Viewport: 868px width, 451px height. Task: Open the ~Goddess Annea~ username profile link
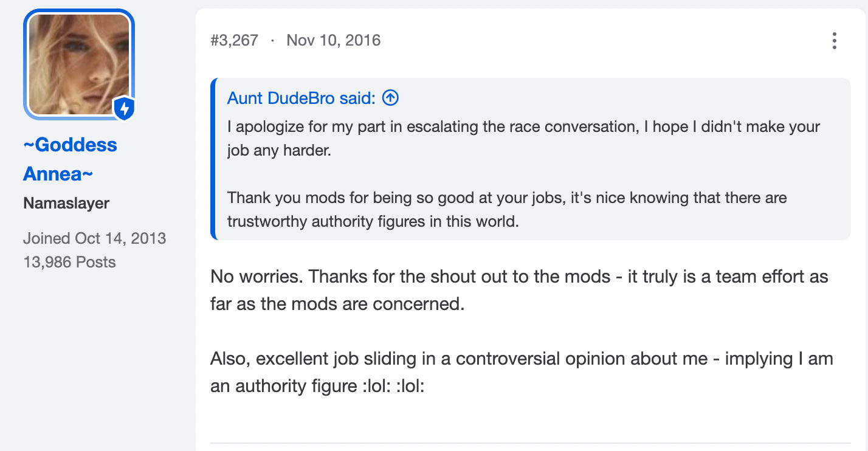pos(70,159)
